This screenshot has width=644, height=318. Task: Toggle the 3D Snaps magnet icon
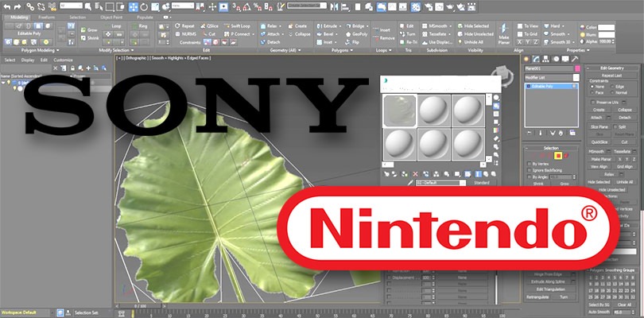click(x=236, y=6)
